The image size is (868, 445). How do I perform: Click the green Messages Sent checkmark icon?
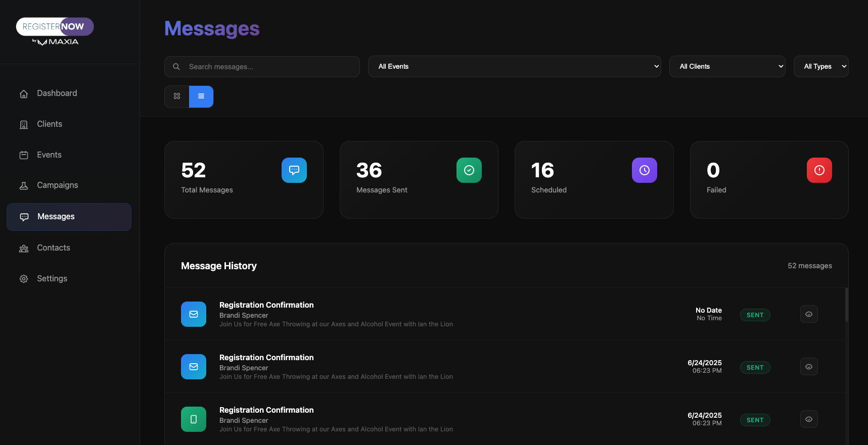(x=469, y=170)
